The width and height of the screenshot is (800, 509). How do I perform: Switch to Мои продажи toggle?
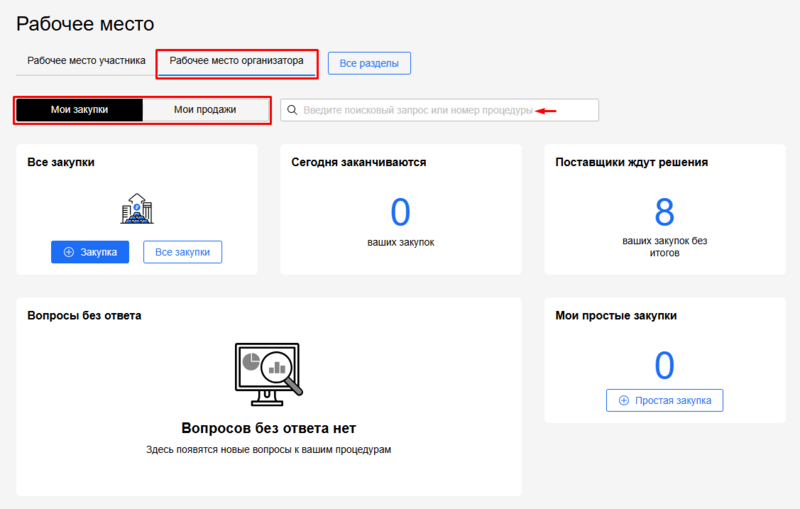coord(205,110)
